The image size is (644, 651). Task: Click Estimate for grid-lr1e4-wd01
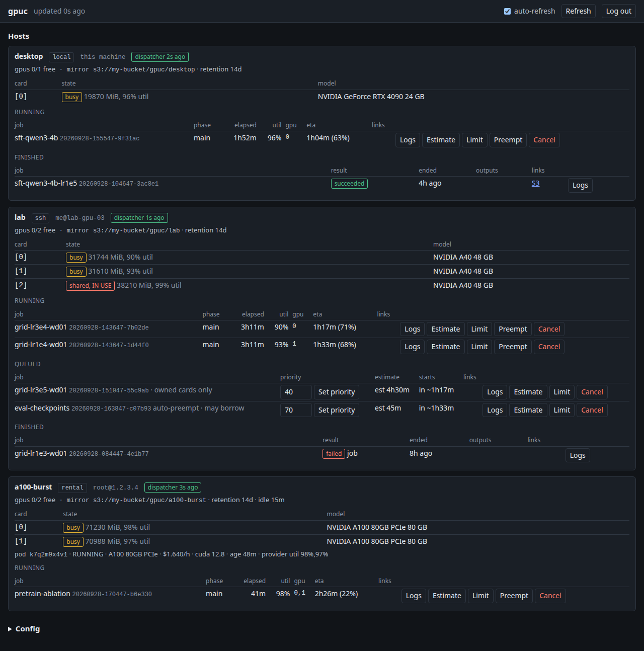click(x=446, y=347)
